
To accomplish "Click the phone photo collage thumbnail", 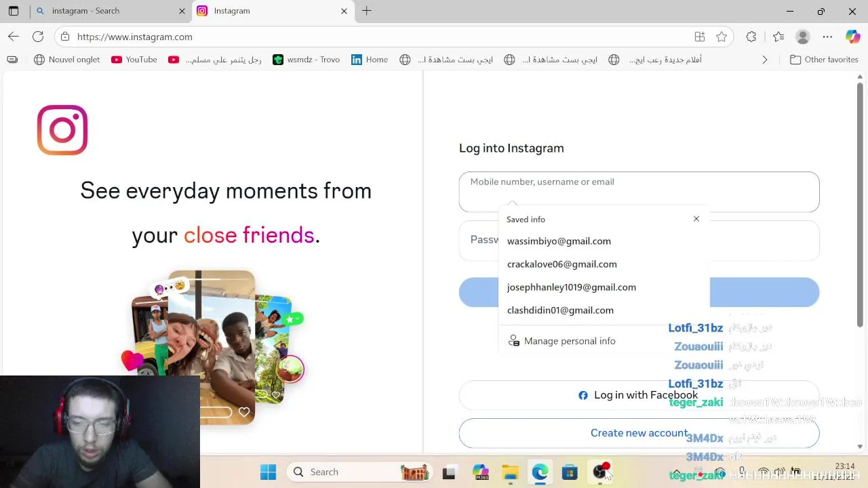I will click(x=212, y=347).
